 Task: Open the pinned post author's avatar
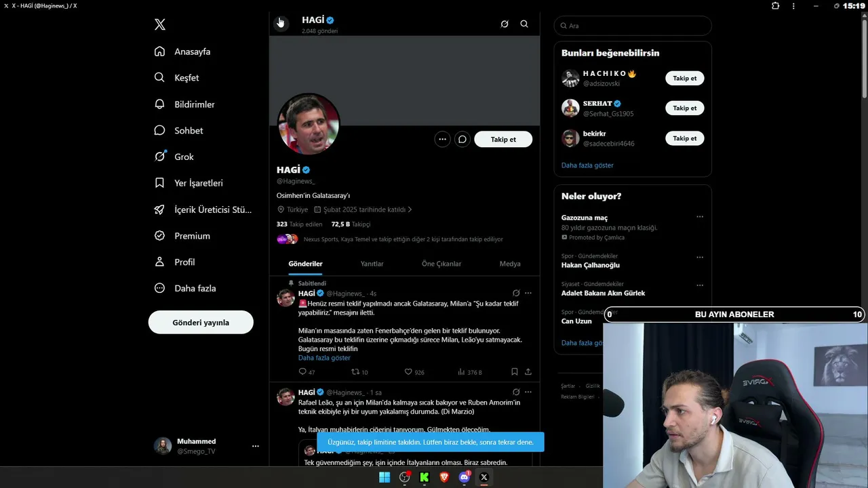point(285,298)
